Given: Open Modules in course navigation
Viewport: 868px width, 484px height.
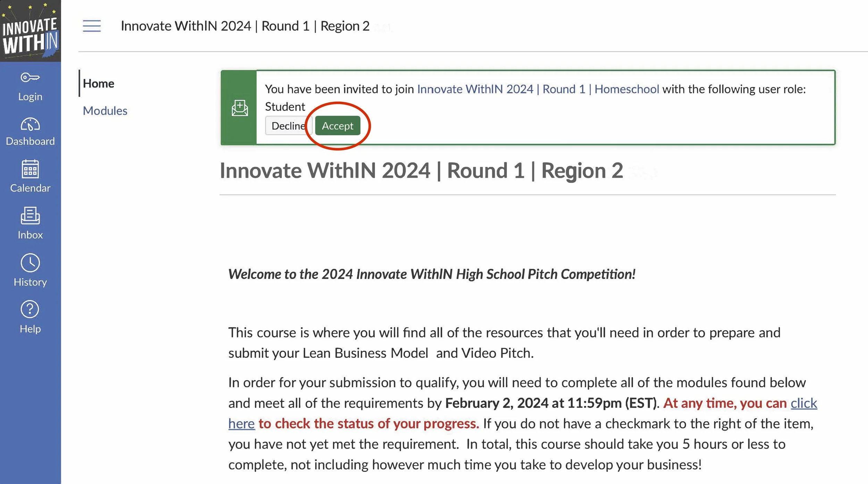Looking at the screenshot, I should (105, 111).
